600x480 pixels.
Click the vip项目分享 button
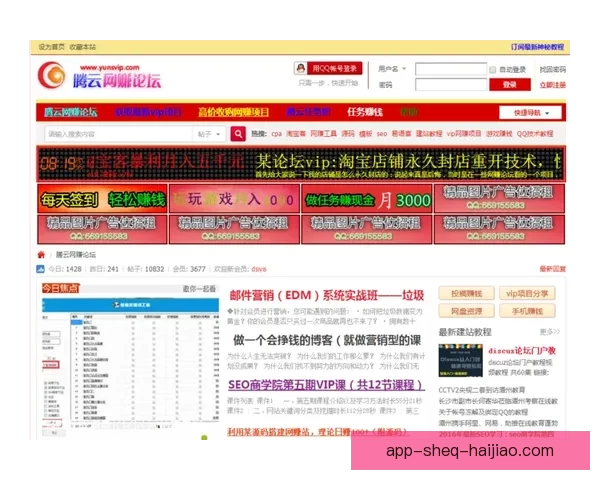click(x=527, y=294)
